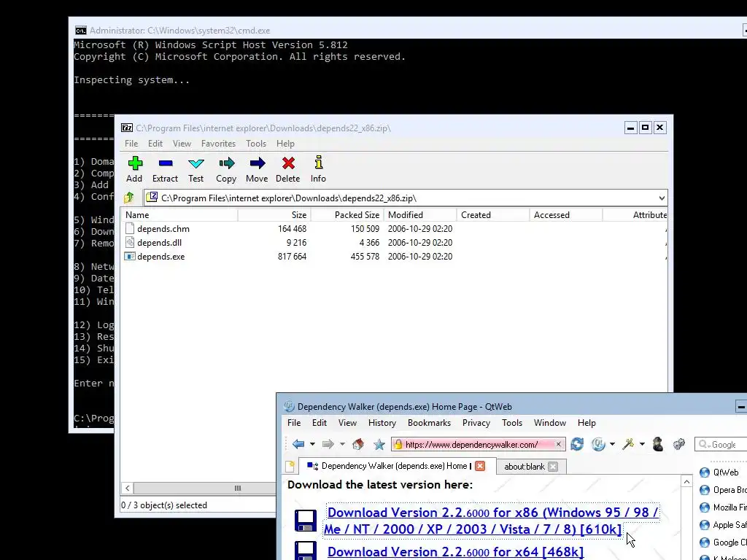Reload the page in QtWeb
Viewport: 747px width, 560px height.
pyautogui.click(x=577, y=444)
